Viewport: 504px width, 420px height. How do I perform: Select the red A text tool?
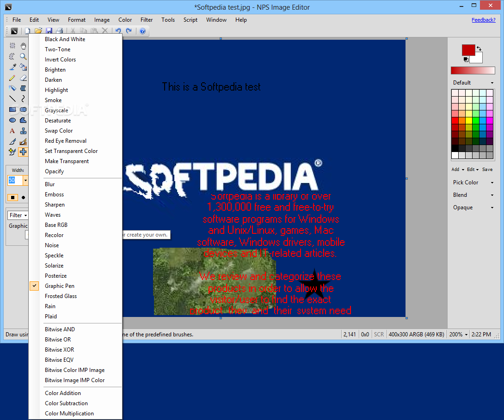[x=12, y=131]
